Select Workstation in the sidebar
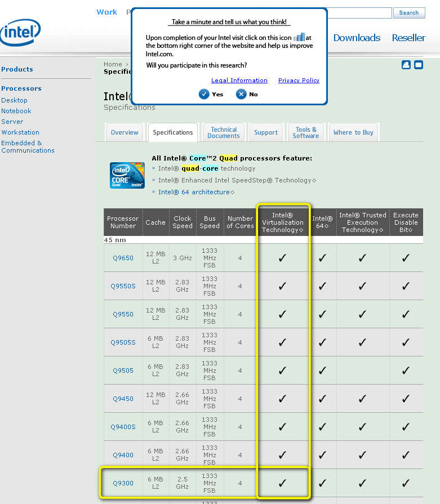 point(20,132)
